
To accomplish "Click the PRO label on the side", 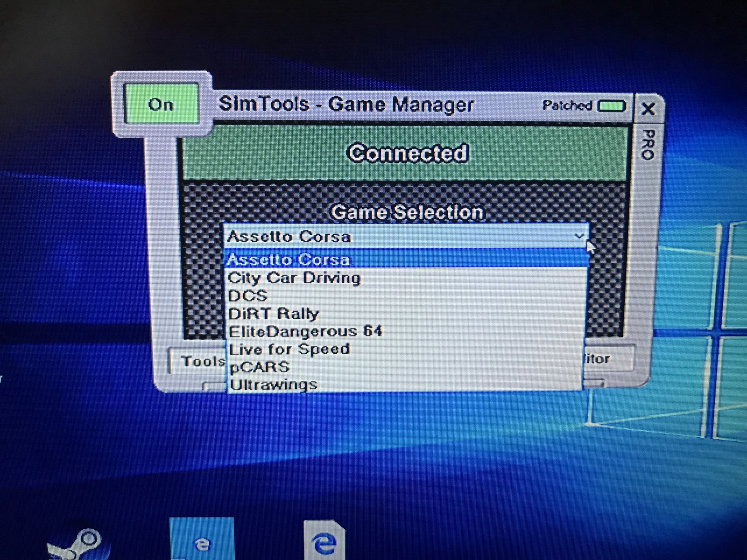I will [648, 145].
